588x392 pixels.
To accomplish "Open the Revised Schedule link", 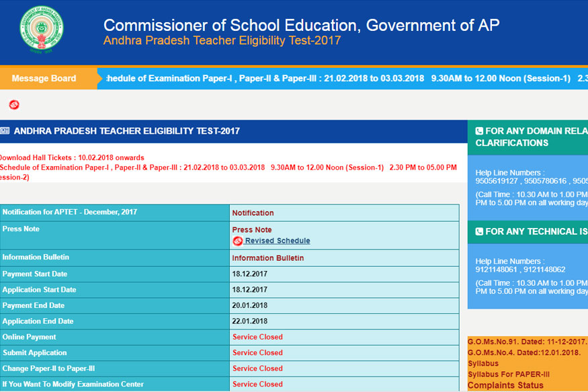I will pos(278,241).
